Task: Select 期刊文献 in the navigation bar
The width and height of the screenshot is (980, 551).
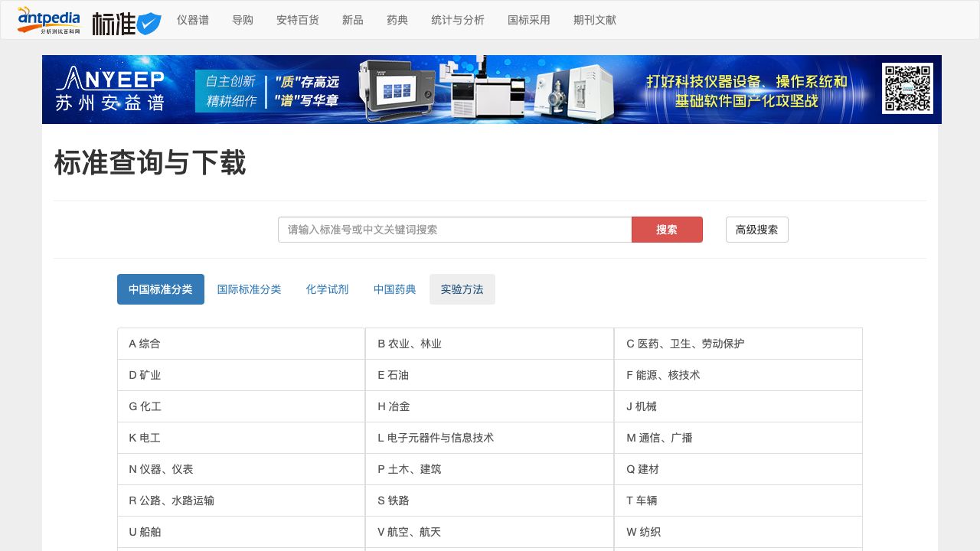Action: tap(595, 20)
